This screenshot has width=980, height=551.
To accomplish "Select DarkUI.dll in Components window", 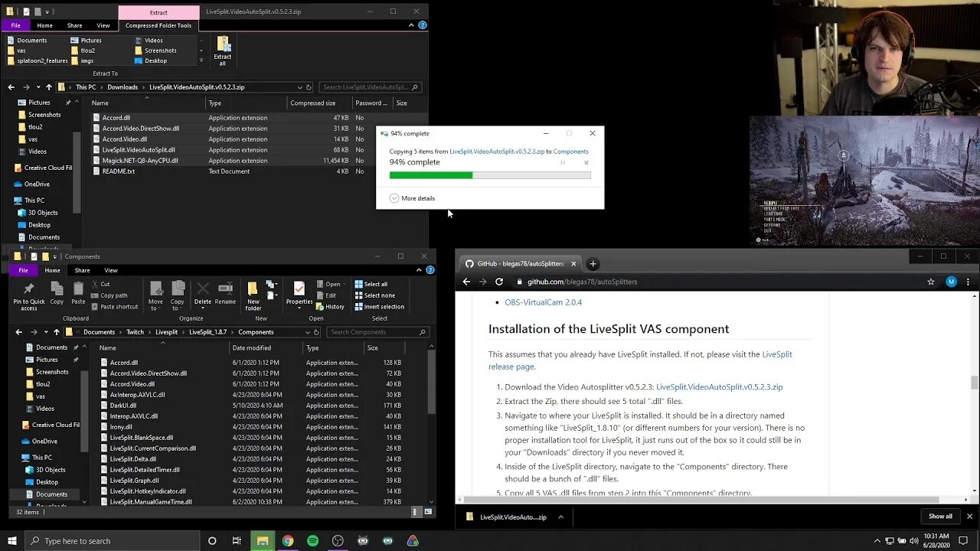I will 123,406.
